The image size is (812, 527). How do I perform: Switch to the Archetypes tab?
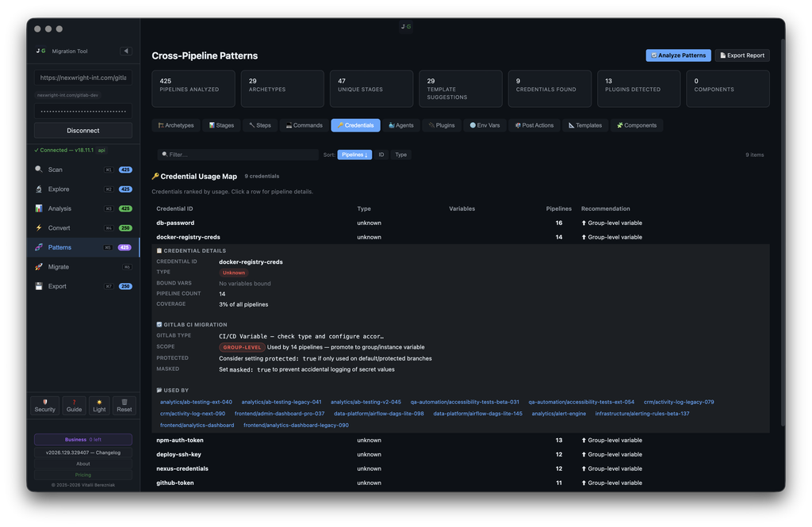176,125
